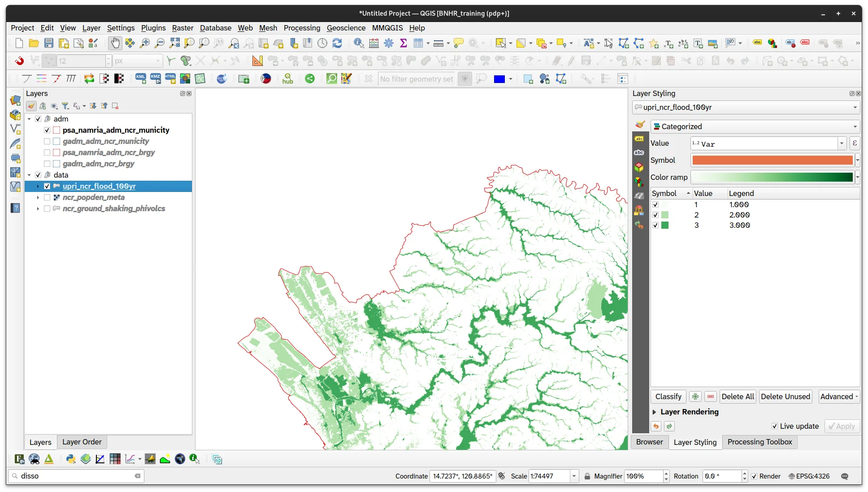Image resolution: width=868 pixels, height=492 pixels.
Task: Click the Refresh map canvas icon
Action: click(x=337, y=43)
